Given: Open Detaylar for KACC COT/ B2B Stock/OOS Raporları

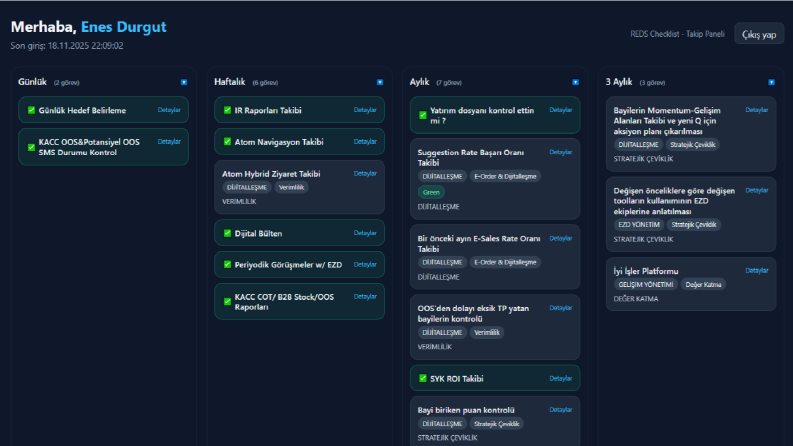Looking at the screenshot, I should [365, 296].
